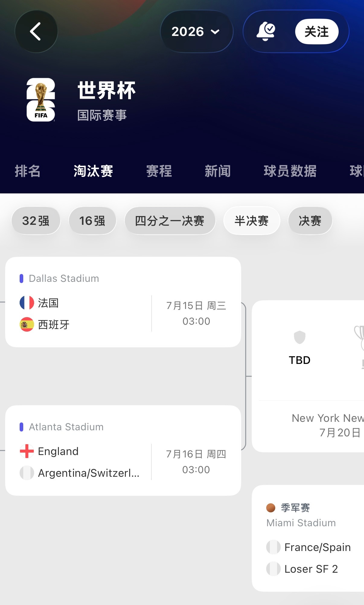The height and width of the screenshot is (605, 364).
Task: Open the Dallas Stadium match card
Action: (x=123, y=302)
